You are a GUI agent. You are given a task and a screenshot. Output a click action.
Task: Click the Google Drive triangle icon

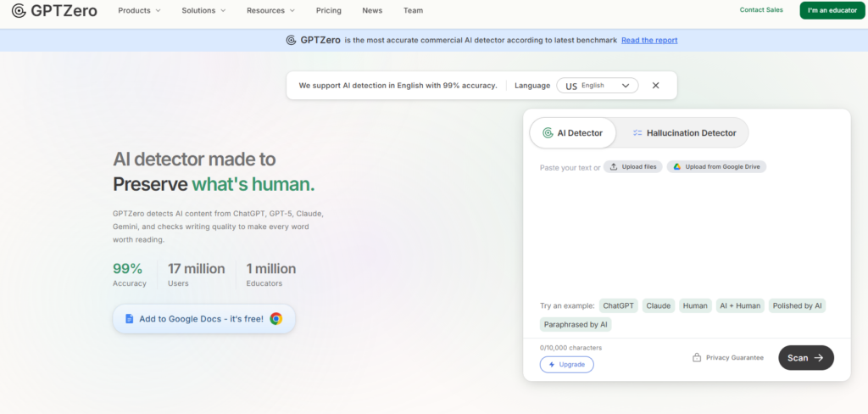(677, 167)
